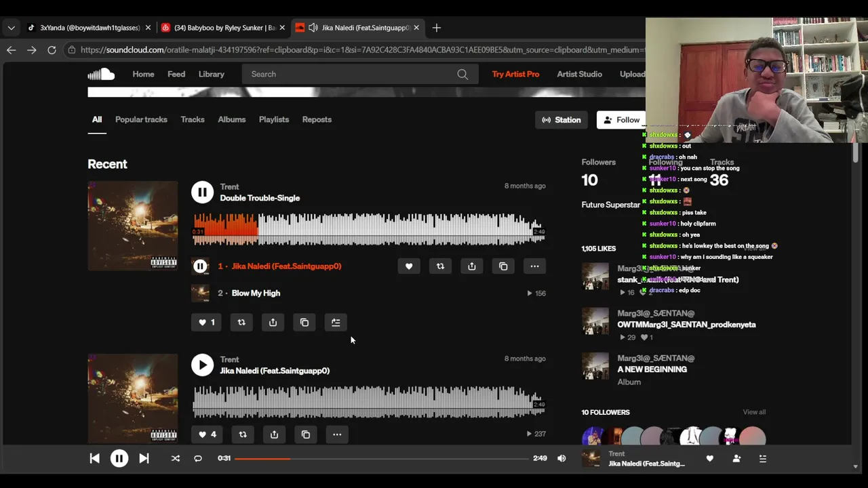Screen dimensions: 868x488
Task: Click the browser address bar URL
Action: (362, 49)
